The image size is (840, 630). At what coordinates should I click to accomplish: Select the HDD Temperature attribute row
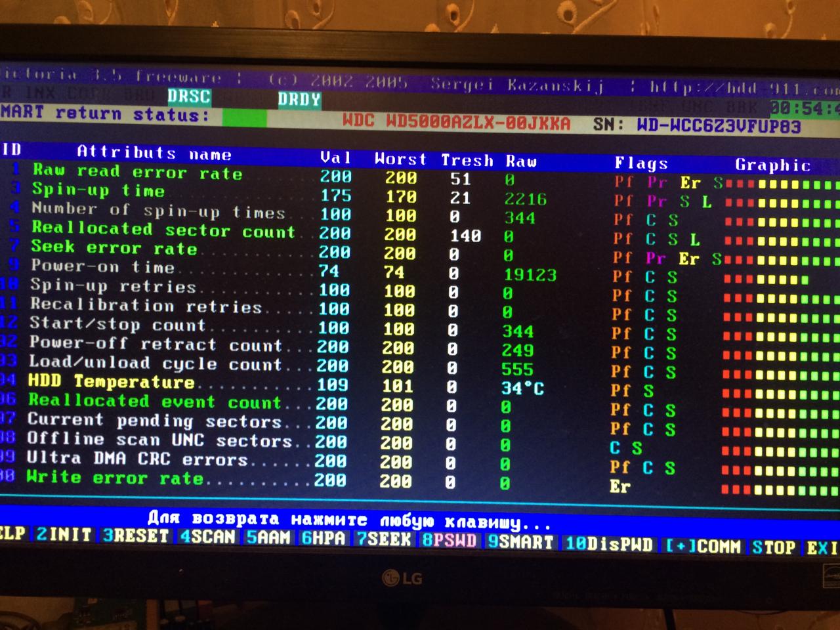point(112,381)
